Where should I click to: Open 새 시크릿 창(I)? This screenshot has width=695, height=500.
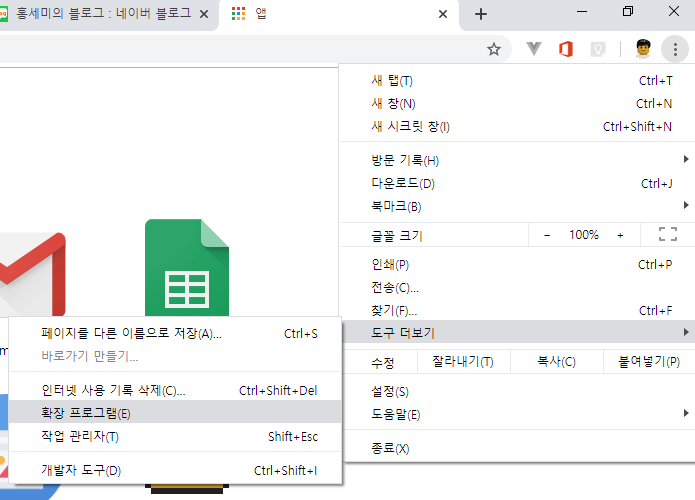(517, 127)
